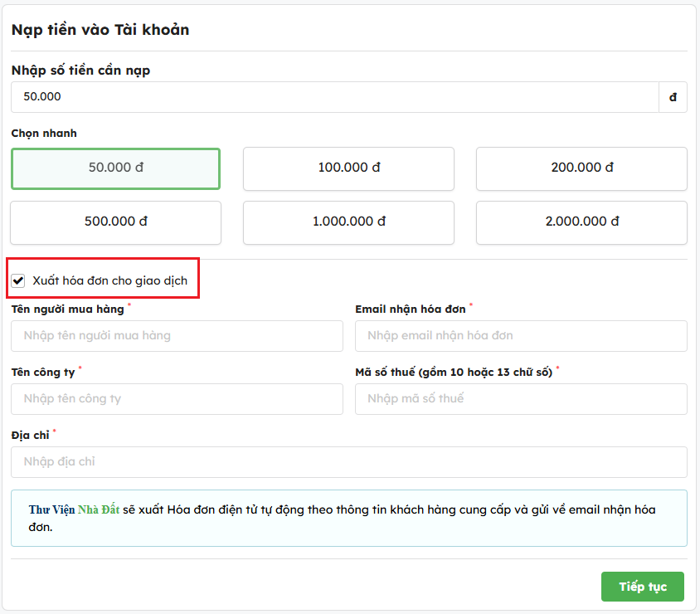The width and height of the screenshot is (700, 614).
Task: Click the đ currency suffix box
Action: [673, 97]
